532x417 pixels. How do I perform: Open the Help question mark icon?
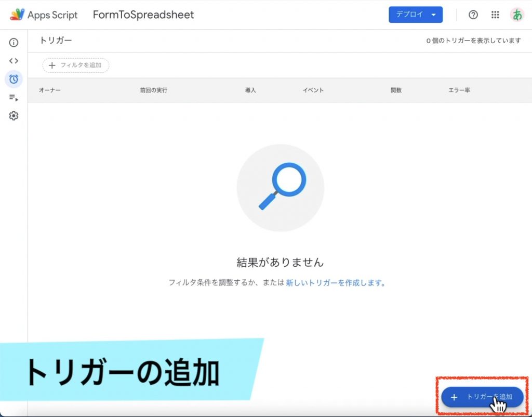pos(473,15)
